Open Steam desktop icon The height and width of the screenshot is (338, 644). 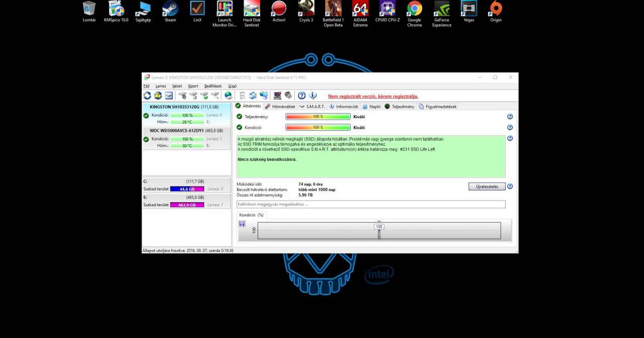click(x=171, y=12)
